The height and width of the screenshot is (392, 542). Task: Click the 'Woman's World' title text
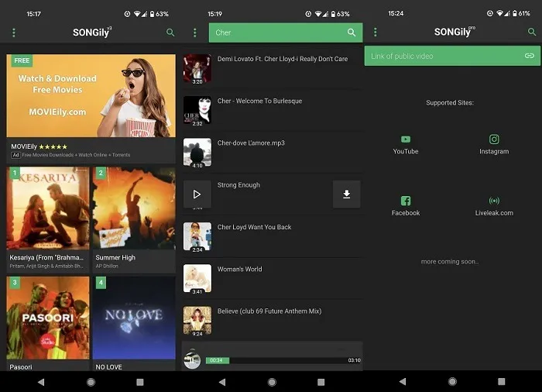point(239,269)
